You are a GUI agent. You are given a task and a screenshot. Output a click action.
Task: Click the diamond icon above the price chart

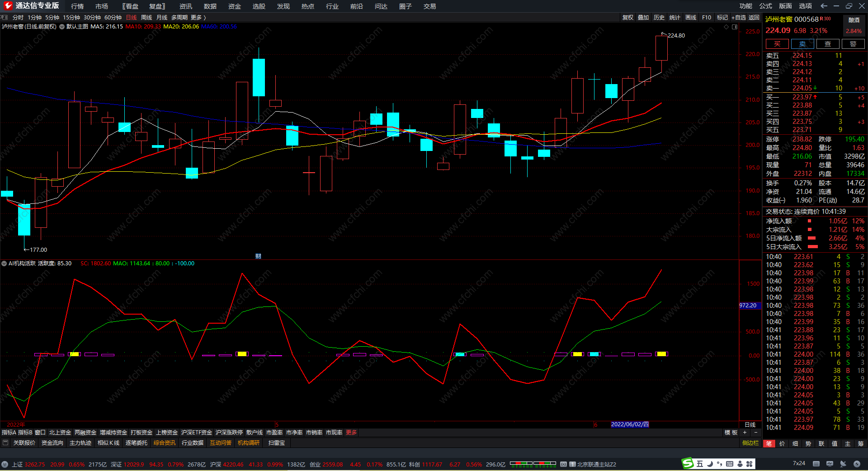[726, 27]
